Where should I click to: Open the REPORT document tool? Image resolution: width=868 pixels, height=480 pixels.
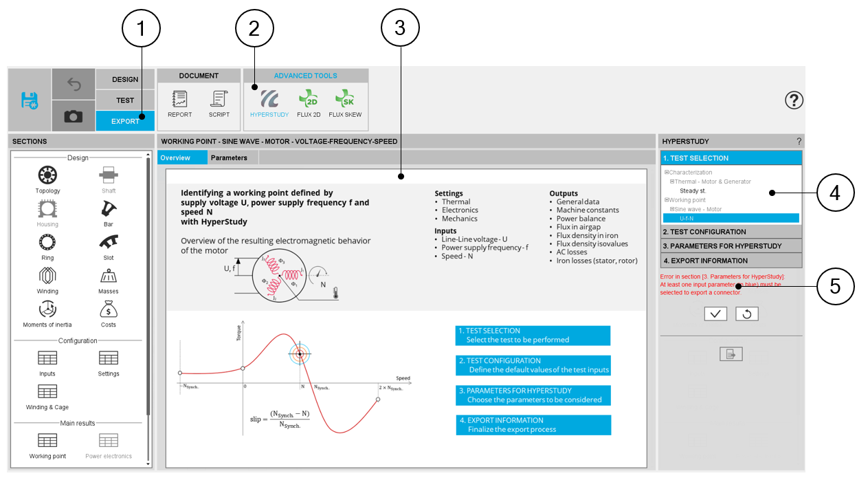[x=180, y=104]
